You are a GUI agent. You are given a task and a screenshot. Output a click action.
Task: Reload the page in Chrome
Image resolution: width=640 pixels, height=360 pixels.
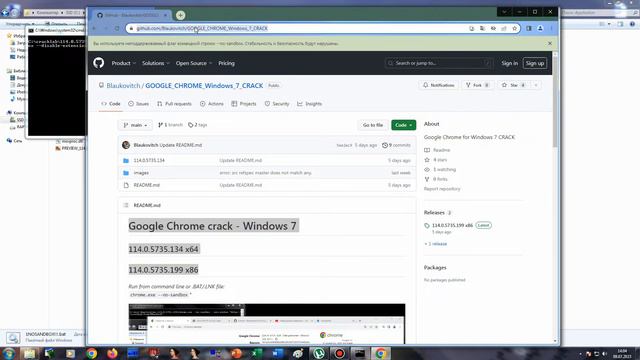pyautogui.click(x=117, y=28)
